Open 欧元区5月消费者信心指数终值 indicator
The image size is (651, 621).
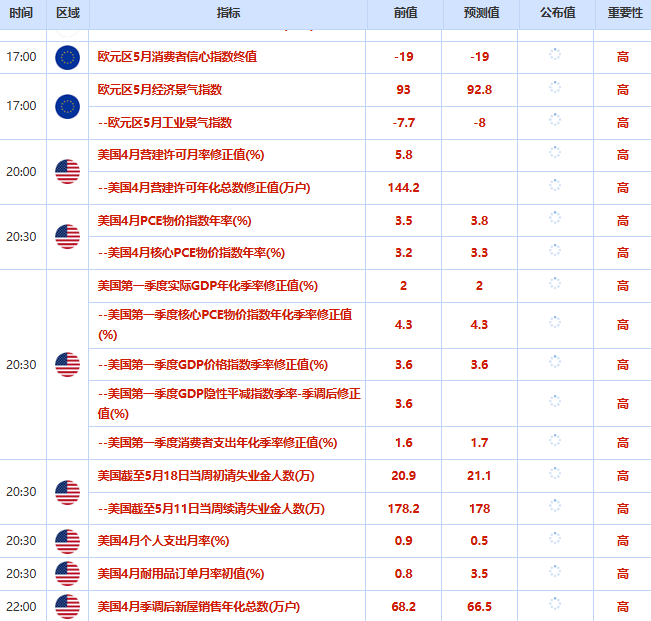click(177, 56)
